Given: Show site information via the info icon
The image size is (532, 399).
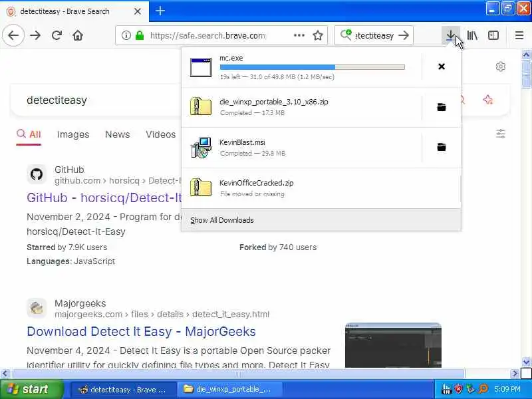Looking at the screenshot, I should click(x=126, y=35).
